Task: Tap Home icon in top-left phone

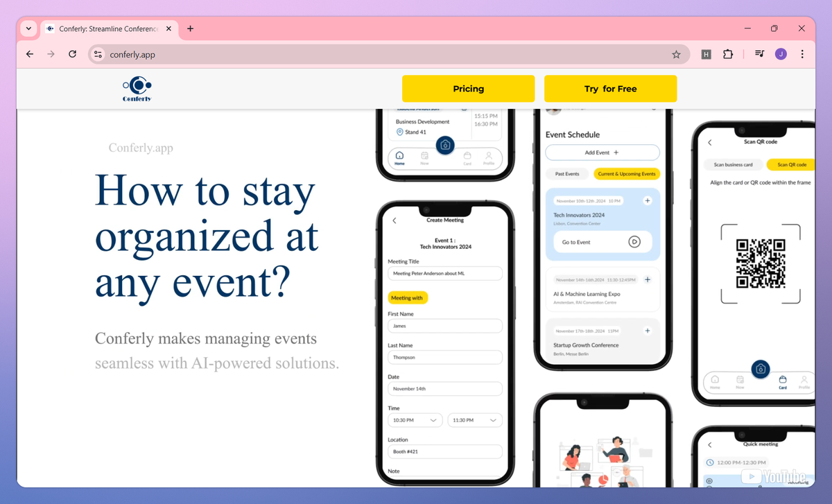Action: (399, 158)
